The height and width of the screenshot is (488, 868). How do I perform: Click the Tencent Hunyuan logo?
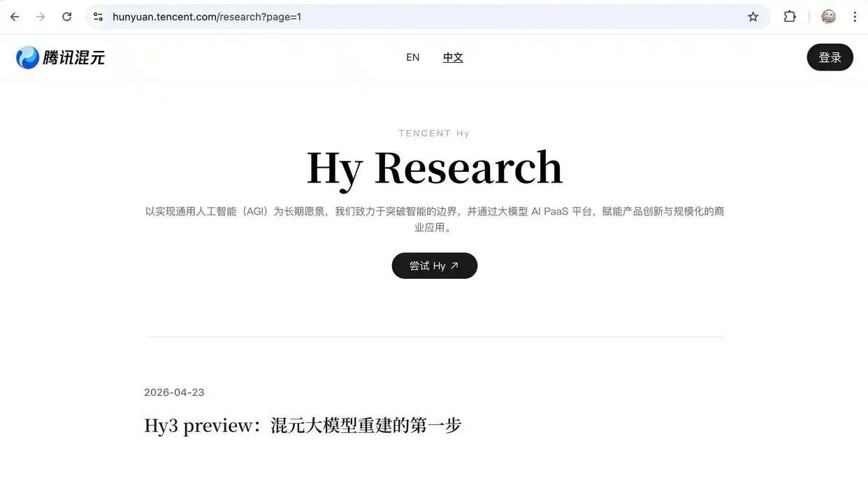(x=60, y=57)
